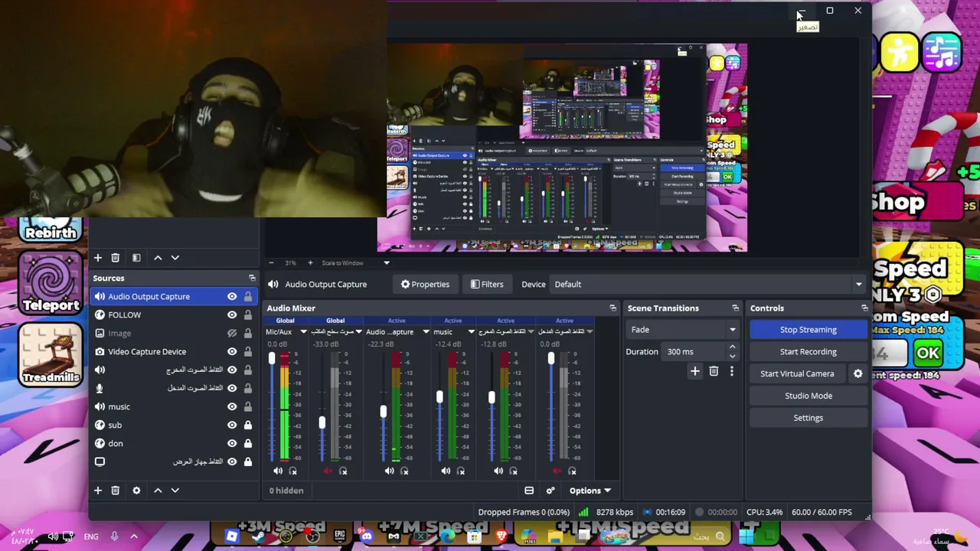The height and width of the screenshot is (551, 980).
Task: Add a scene transition with the plus icon
Action: tap(695, 371)
